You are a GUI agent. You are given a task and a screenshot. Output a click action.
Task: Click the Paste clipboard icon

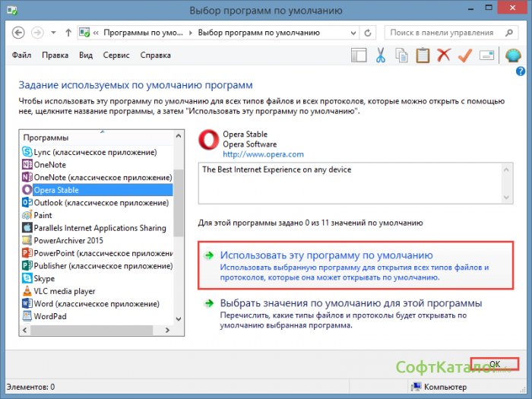(423, 55)
